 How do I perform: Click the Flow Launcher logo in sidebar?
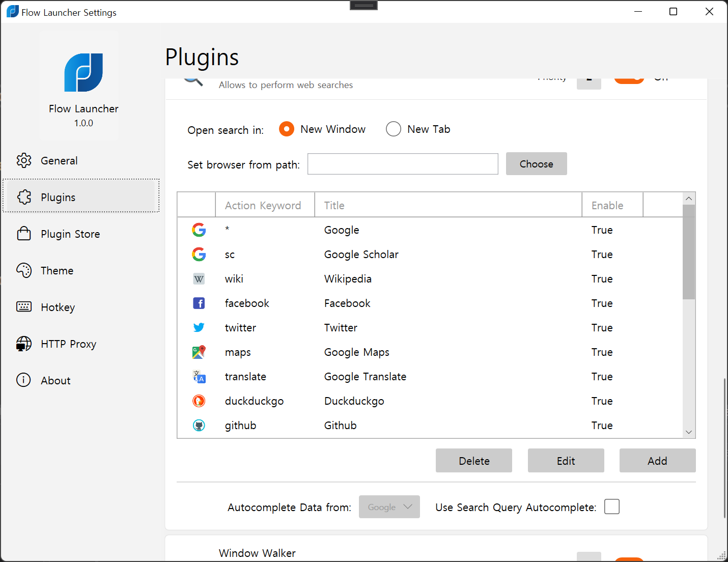click(x=83, y=72)
